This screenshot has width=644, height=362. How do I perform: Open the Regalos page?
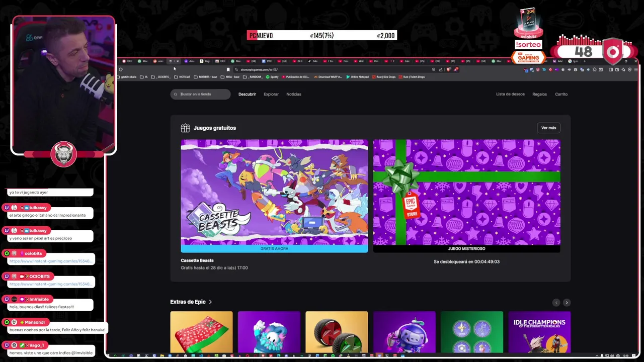pos(539,94)
